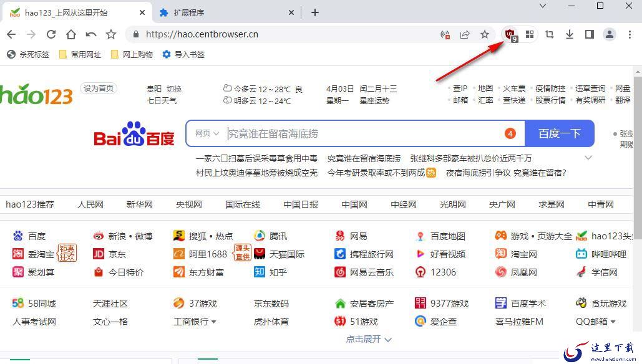Select 央视网 in navigation bar

(189, 204)
